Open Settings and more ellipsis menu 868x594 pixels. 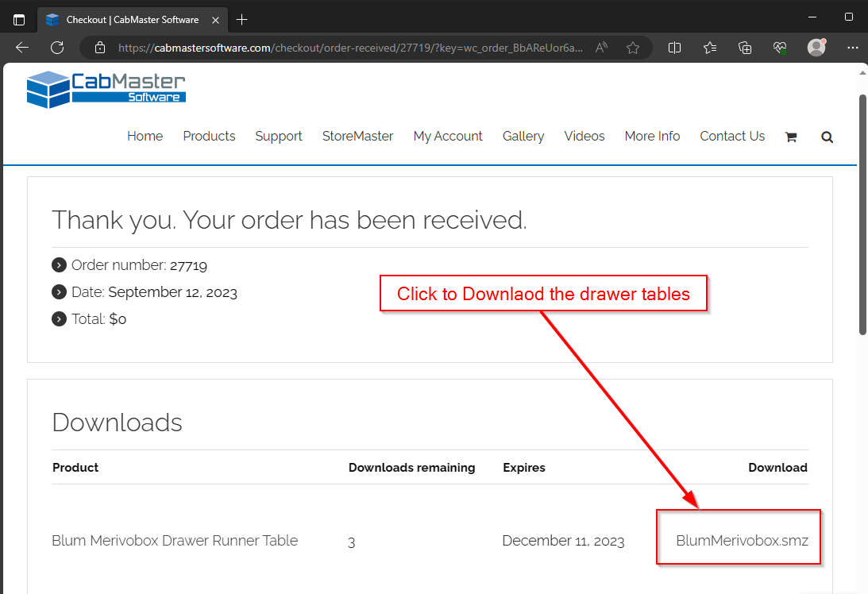(852, 48)
